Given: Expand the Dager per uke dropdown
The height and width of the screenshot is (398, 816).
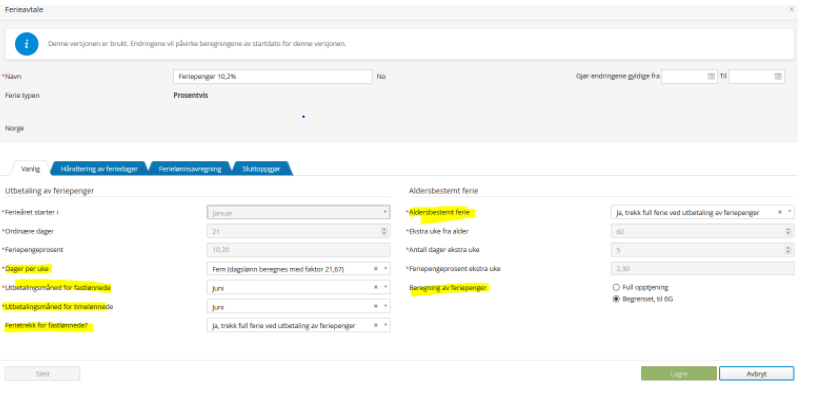Looking at the screenshot, I should coord(385,269).
